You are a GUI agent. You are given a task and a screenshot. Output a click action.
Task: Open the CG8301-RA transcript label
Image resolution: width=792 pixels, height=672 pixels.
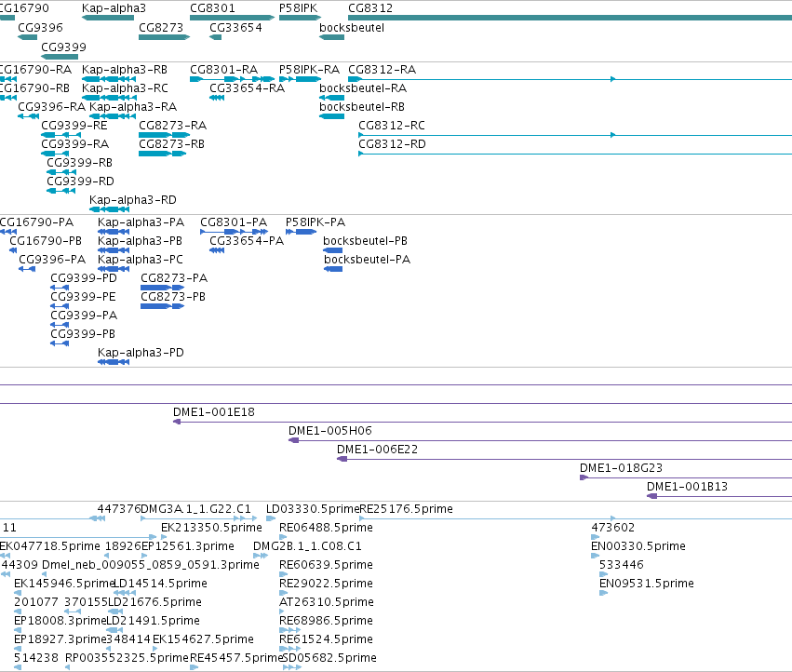coord(223,69)
